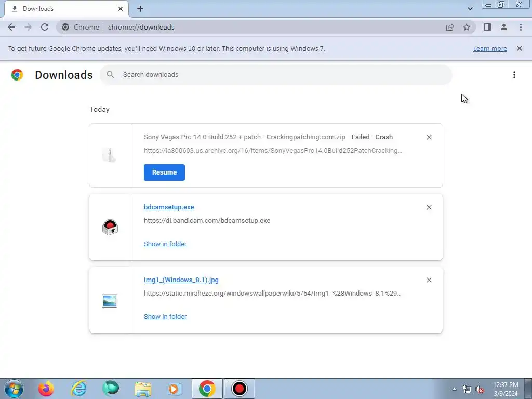This screenshot has width=532, height=399.
Task: Select the Downloads tab
Action: point(66,9)
